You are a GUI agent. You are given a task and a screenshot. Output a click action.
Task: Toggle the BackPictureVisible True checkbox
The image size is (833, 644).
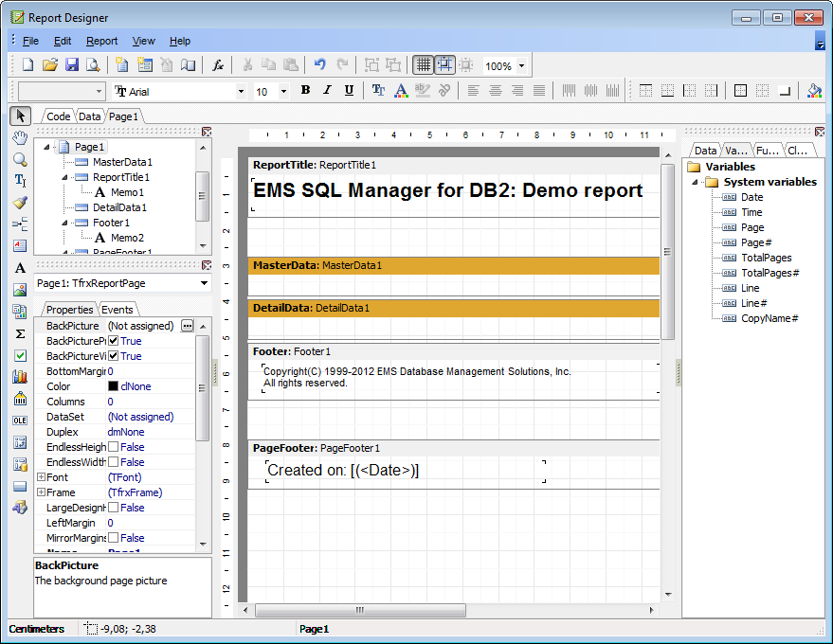point(113,356)
